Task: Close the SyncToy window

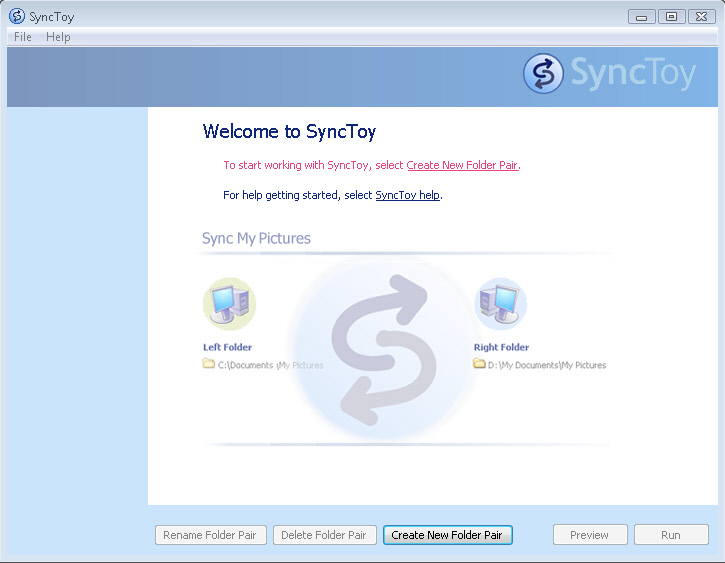Action: 701,17
